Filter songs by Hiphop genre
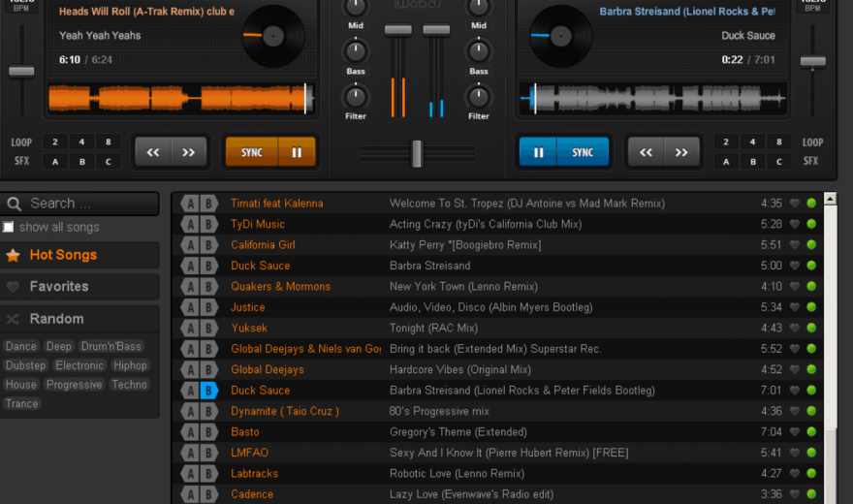This screenshot has height=504, width=853. tap(130, 365)
